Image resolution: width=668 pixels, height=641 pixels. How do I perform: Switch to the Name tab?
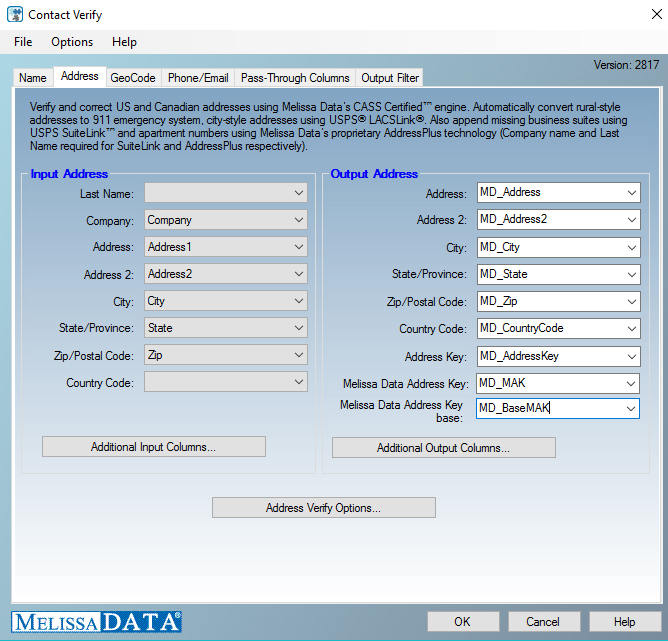[x=33, y=78]
